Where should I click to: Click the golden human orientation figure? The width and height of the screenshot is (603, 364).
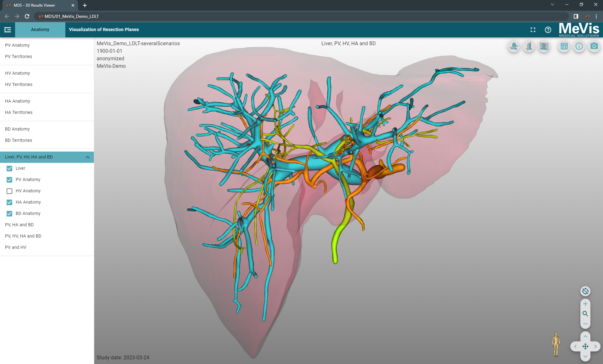tap(556, 345)
